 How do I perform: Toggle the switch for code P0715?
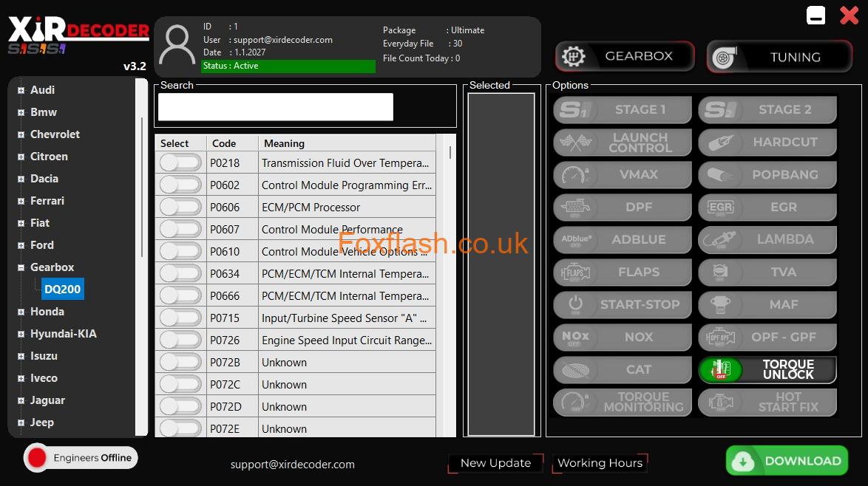(180, 318)
